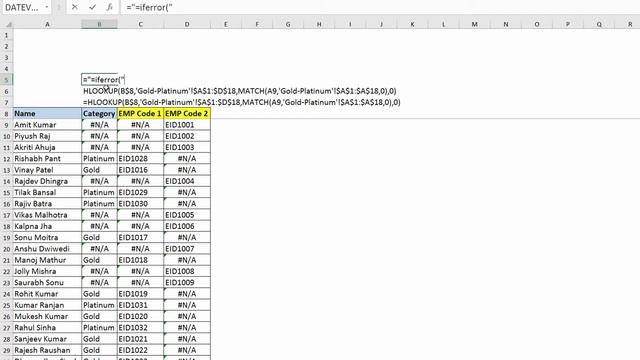This screenshot has width=640, height=360.
Task: Select the cell 'Anshu Dwiwedi'
Action: pyautogui.click(x=47, y=249)
